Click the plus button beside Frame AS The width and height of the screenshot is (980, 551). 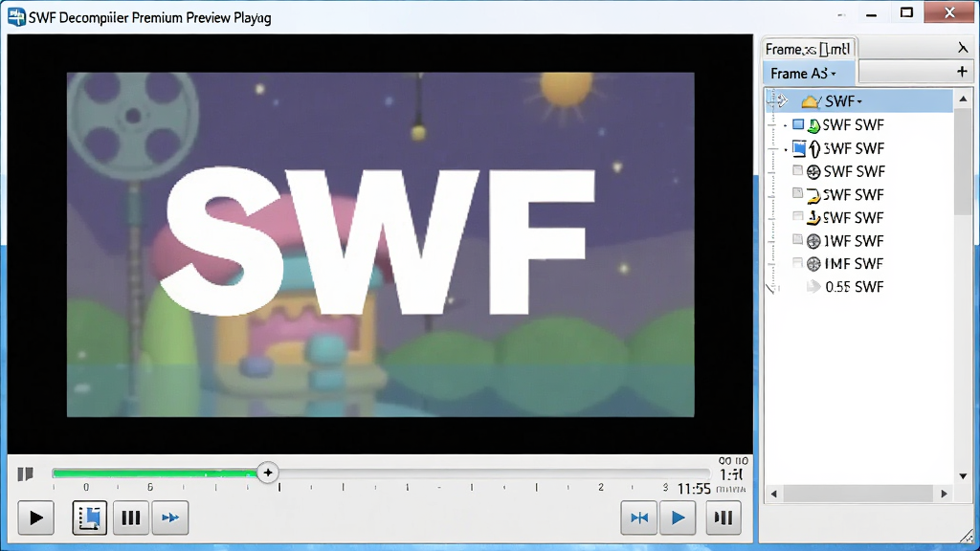tap(962, 72)
